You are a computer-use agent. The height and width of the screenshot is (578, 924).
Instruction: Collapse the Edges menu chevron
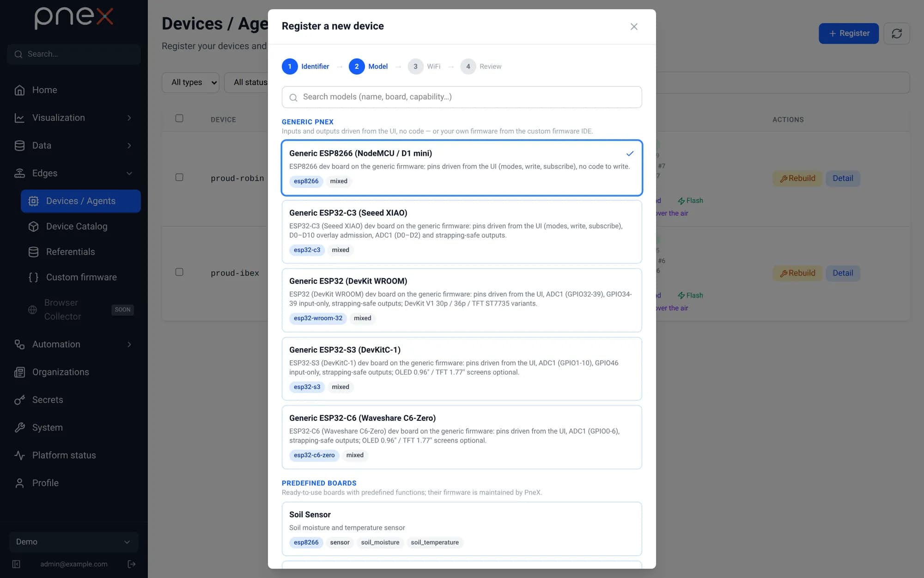pyautogui.click(x=129, y=173)
